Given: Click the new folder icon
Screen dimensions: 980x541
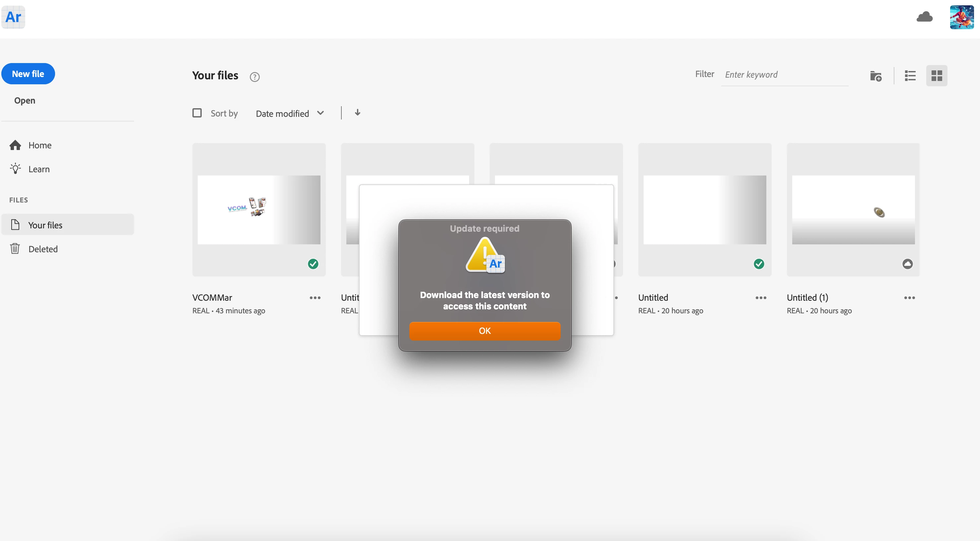Looking at the screenshot, I should point(875,76).
